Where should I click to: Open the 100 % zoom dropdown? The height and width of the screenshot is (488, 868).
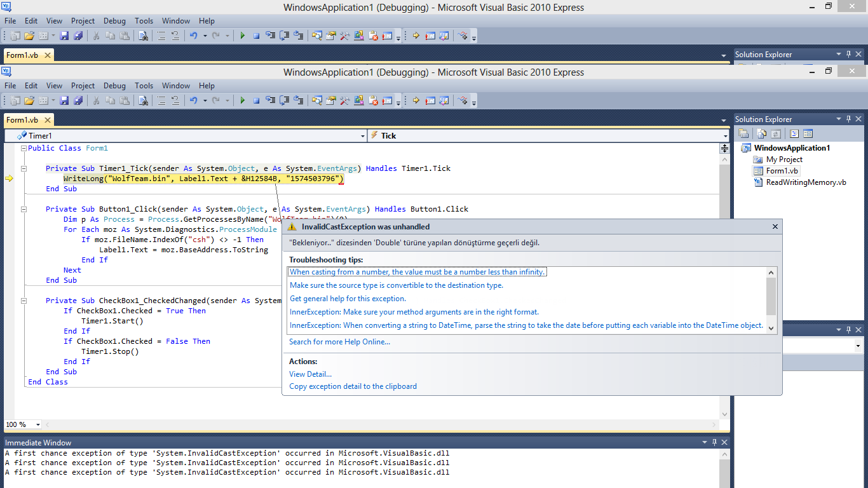click(38, 424)
